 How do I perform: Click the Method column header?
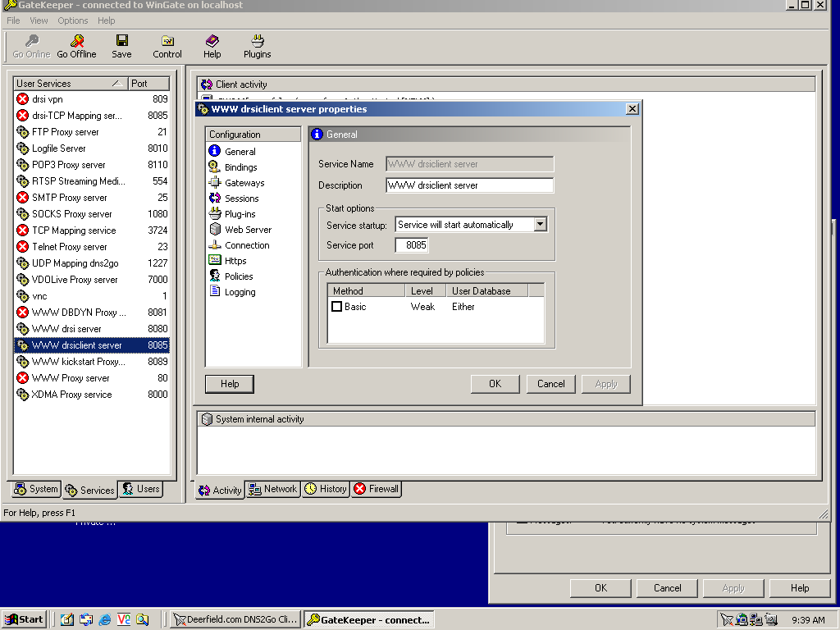(x=367, y=291)
